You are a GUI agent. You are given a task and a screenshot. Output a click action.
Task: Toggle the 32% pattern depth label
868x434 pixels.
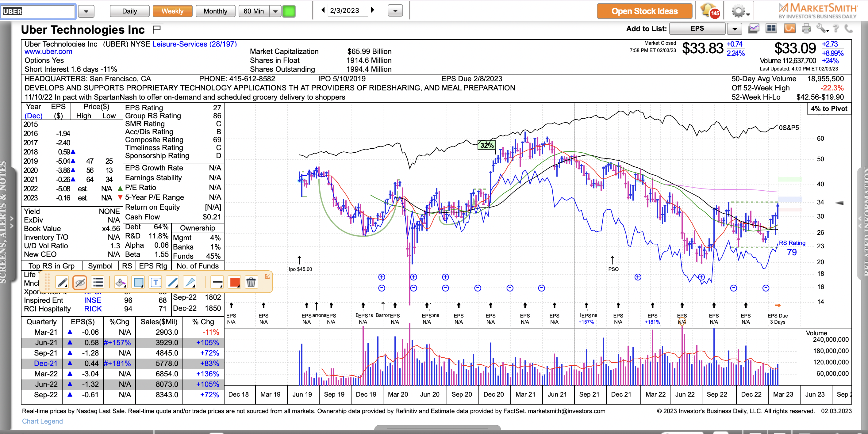coord(486,145)
